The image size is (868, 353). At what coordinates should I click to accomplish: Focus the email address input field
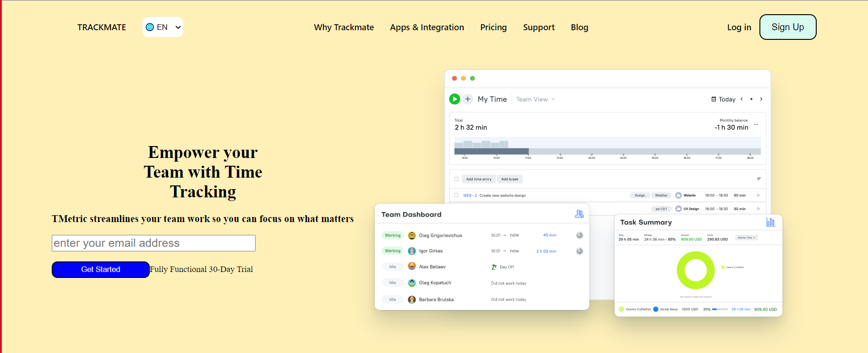click(153, 243)
